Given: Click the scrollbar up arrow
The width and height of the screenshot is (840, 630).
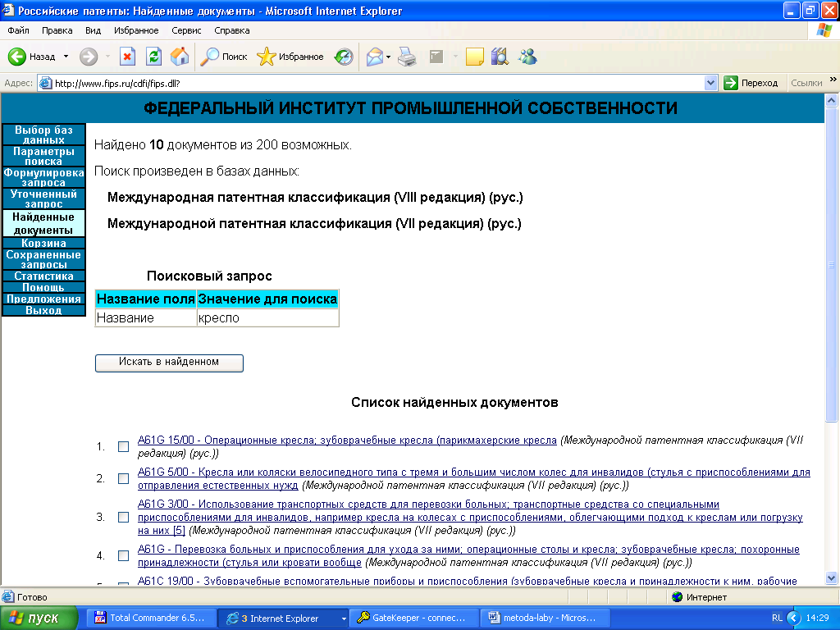Looking at the screenshot, I should (x=832, y=100).
